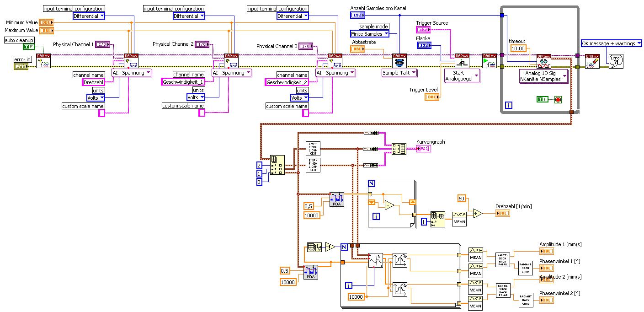Click the DAQmx Timing Sample-Takt clock icon
Image resolution: width=644 pixels, height=312 pixels.
click(399, 61)
